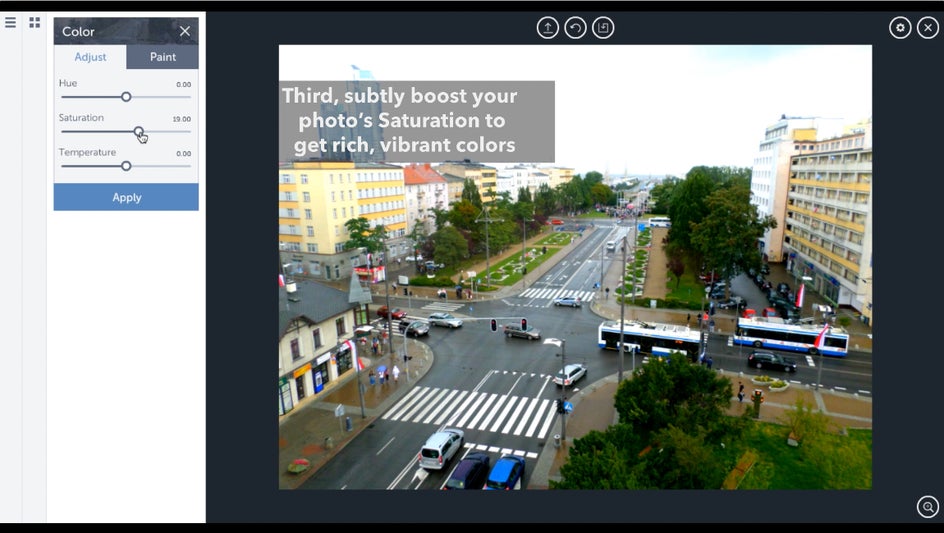Undo the last edit
This screenshot has width=944, height=533.
(x=575, y=28)
